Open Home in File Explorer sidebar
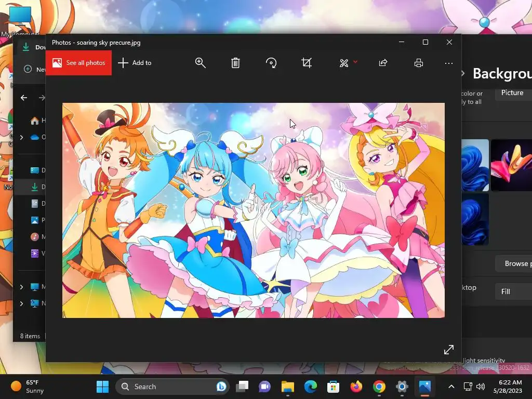The width and height of the screenshot is (532, 399). tap(35, 121)
